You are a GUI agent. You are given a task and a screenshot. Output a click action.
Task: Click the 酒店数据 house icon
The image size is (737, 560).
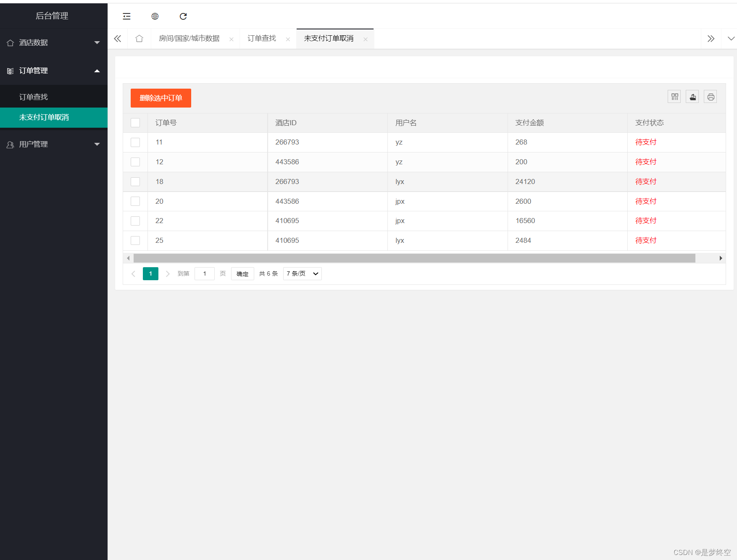[11, 43]
